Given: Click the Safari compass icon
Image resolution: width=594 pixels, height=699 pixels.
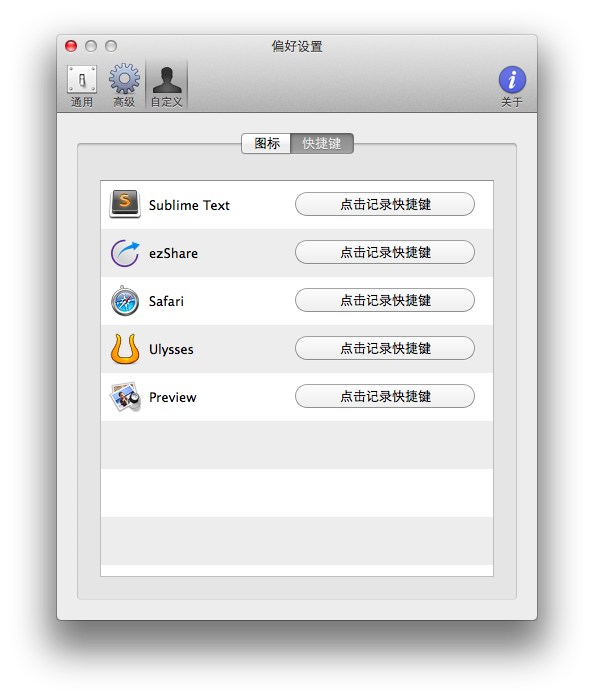Looking at the screenshot, I should [x=125, y=301].
